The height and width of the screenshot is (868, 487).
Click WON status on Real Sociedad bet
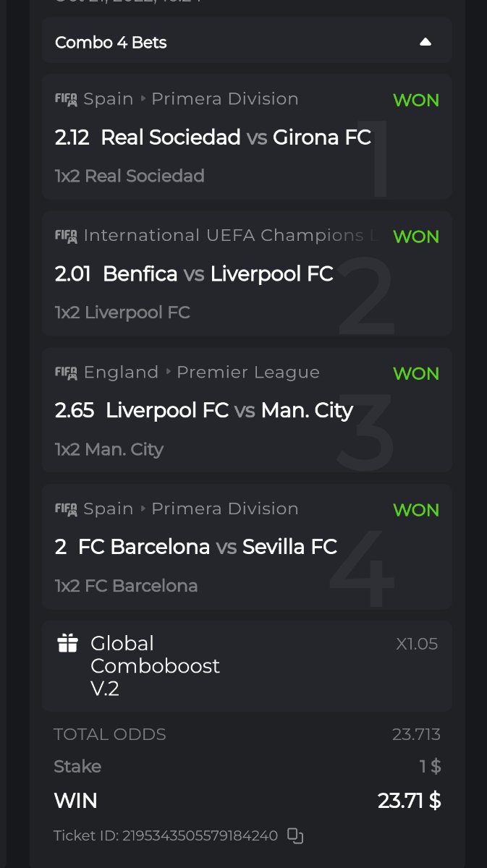pyautogui.click(x=415, y=101)
